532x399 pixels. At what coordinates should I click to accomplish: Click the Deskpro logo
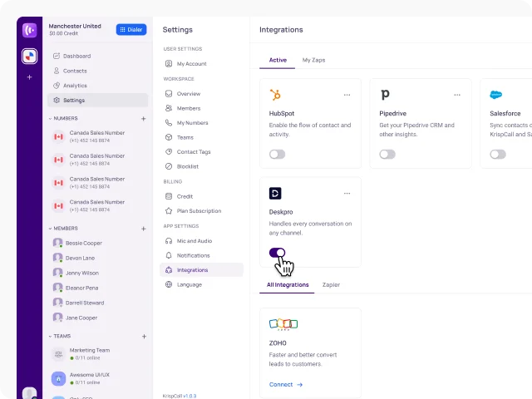(275, 194)
